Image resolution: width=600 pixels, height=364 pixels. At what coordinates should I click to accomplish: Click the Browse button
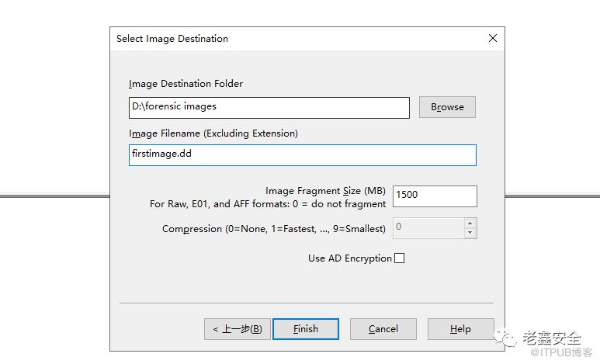[447, 107]
